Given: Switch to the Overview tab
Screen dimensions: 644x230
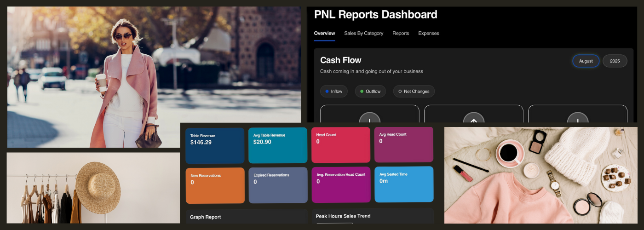Looking at the screenshot, I should 324,33.
